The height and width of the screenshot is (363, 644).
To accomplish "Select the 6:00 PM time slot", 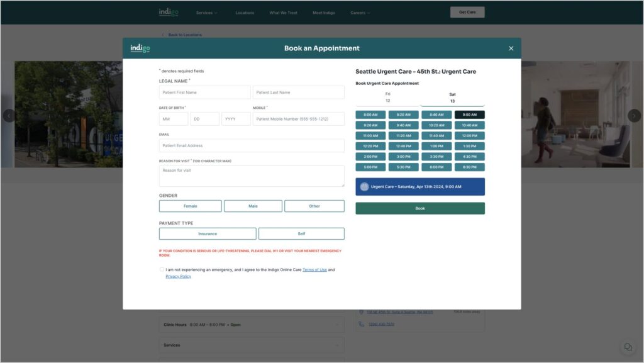I will pos(436,167).
